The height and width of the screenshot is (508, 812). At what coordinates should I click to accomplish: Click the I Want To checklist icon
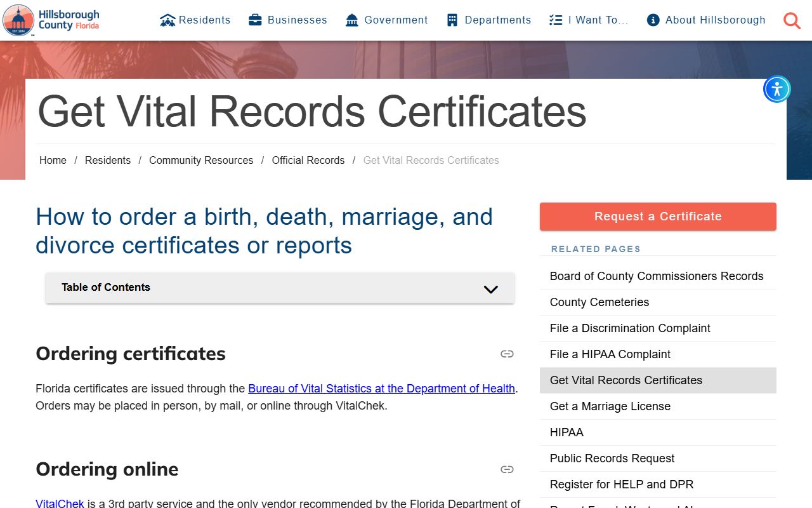[x=556, y=20]
